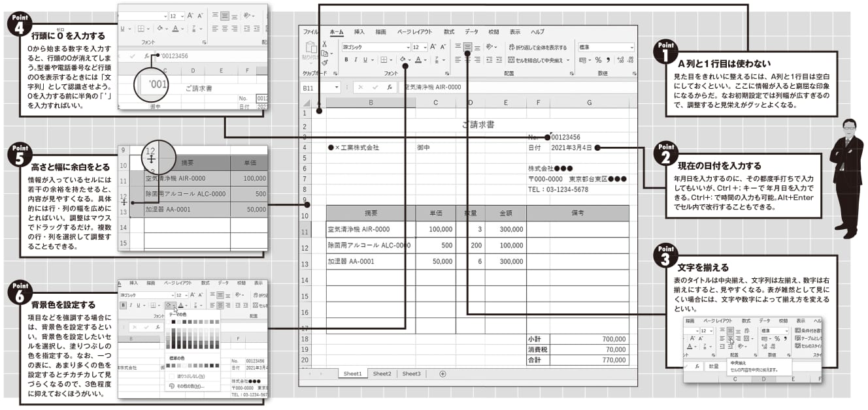Increase font size with the large A icon

[x=433, y=47]
